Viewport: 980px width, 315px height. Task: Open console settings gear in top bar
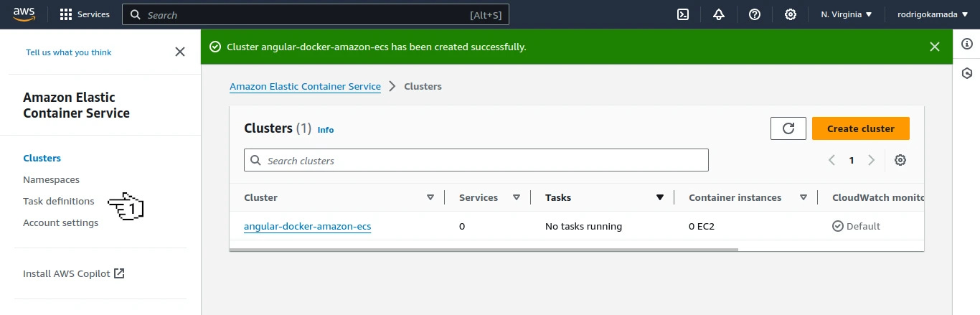point(791,14)
